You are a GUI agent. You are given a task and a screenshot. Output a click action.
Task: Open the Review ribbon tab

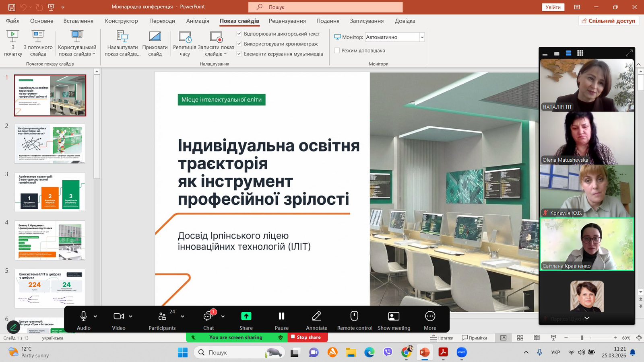[x=287, y=21]
